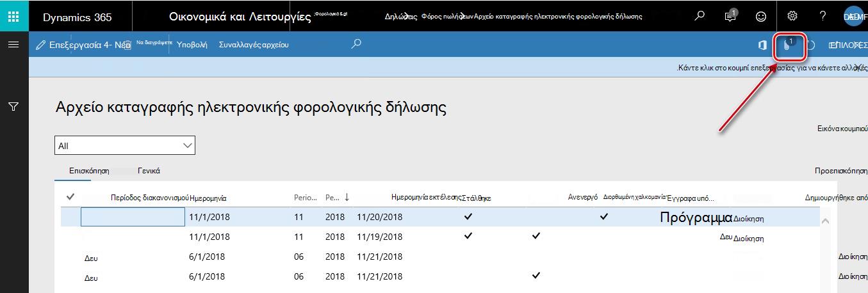Open the search icon in the black header
868x293 pixels.
coord(700,16)
